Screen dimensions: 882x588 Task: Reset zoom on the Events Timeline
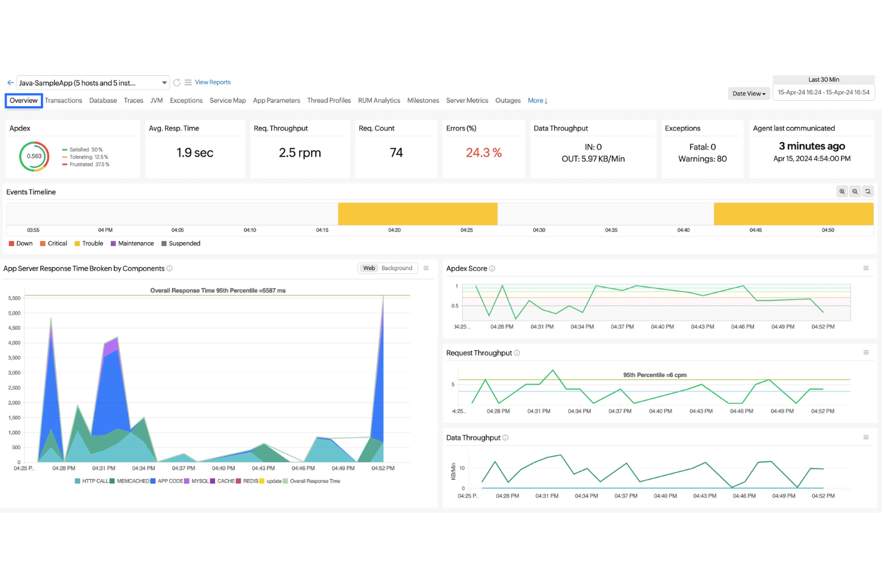tap(868, 191)
